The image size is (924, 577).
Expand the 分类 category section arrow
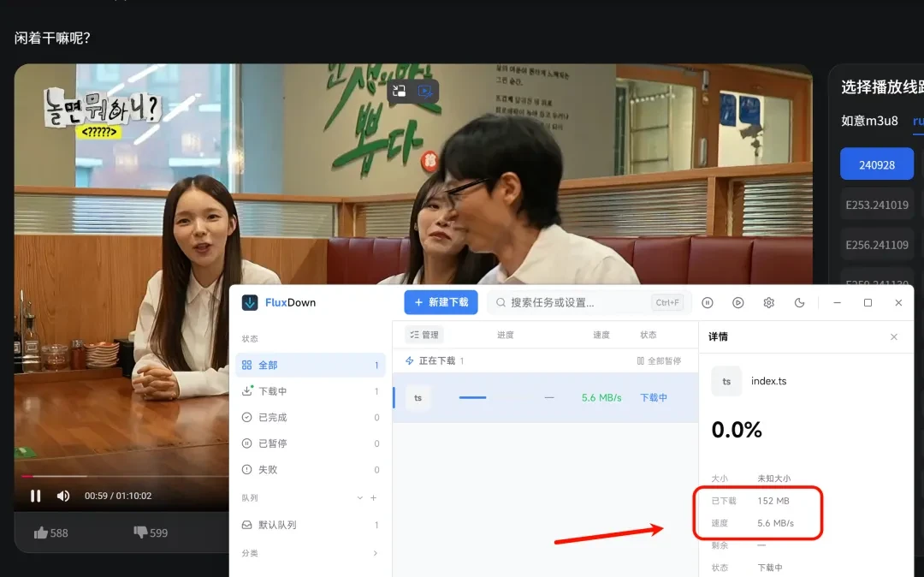click(376, 553)
